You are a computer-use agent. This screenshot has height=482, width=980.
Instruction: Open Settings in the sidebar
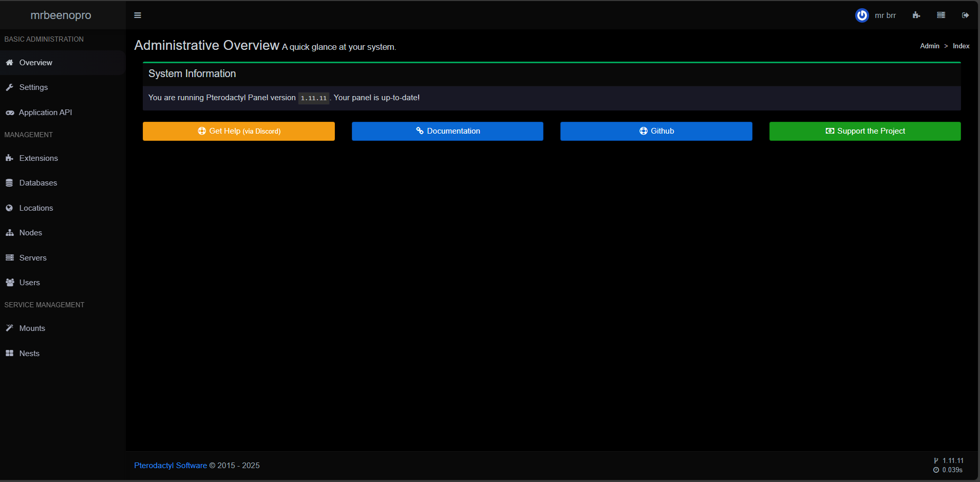click(33, 87)
